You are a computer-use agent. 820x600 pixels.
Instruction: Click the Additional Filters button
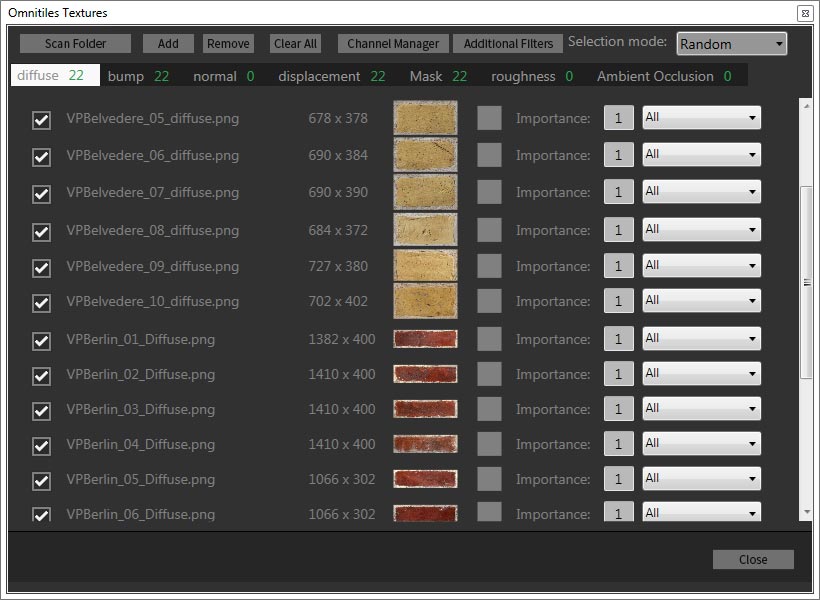[508, 44]
